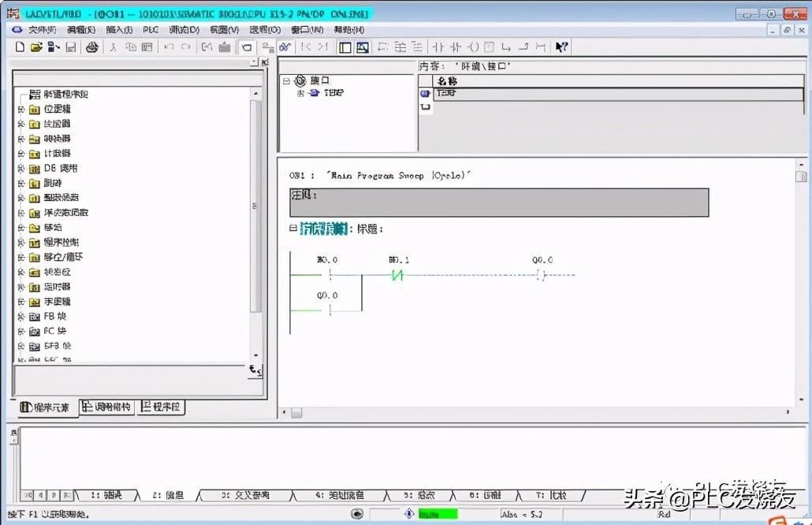Open the 编辑(E) Edit menu
This screenshot has width=812, height=525.
coord(81,30)
